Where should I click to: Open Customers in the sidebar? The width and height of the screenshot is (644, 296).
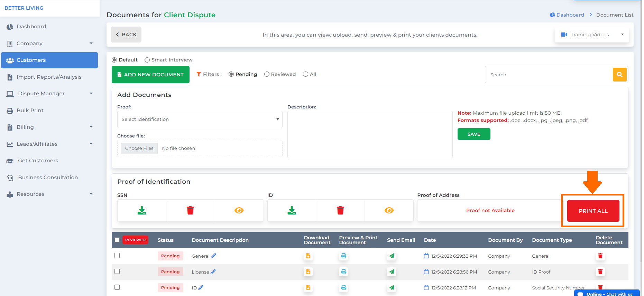(49, 60)
